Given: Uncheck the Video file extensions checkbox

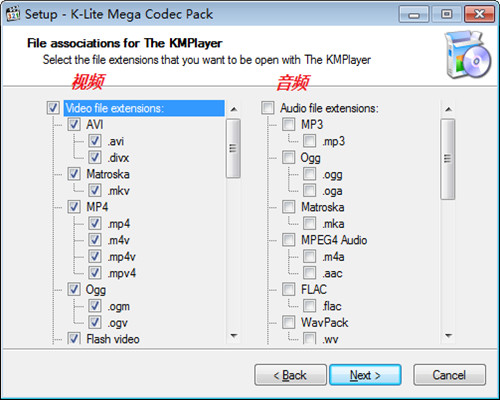Looking at the screenshot, I should pyautogui.click(x=53, y=108).
